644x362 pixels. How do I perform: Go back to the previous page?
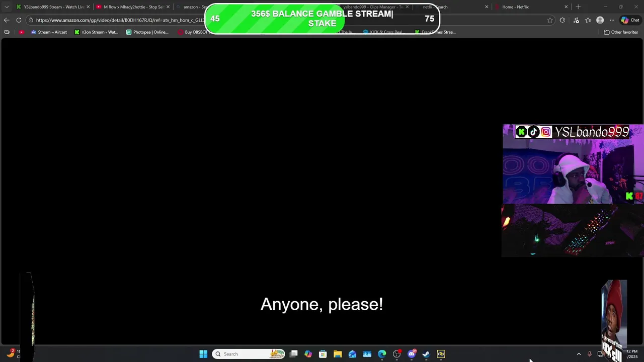[6, 20]
